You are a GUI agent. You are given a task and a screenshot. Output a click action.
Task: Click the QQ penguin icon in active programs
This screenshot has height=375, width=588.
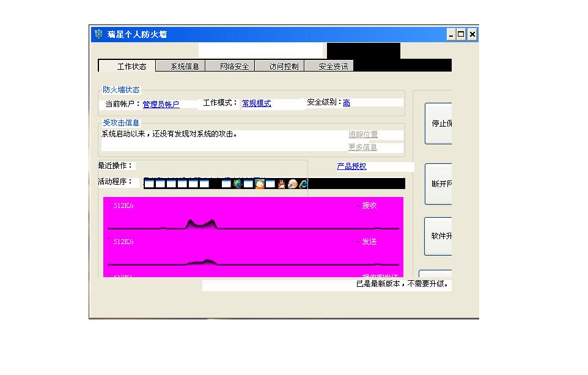[281, 184]
